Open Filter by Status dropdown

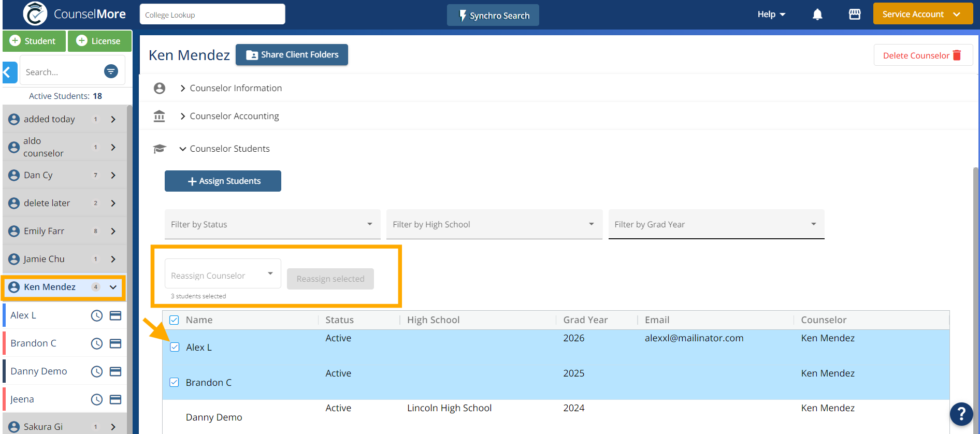[272, 224]
